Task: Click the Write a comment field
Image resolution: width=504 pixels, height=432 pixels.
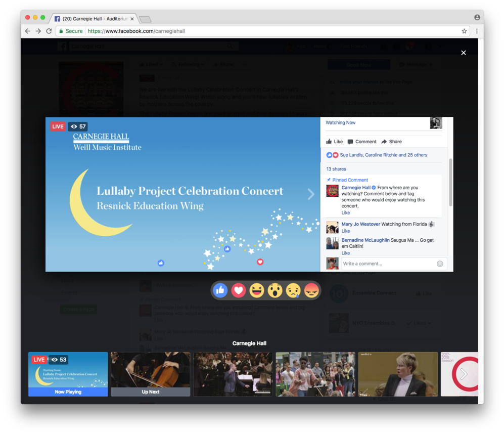Action: (x=387, y=264)
